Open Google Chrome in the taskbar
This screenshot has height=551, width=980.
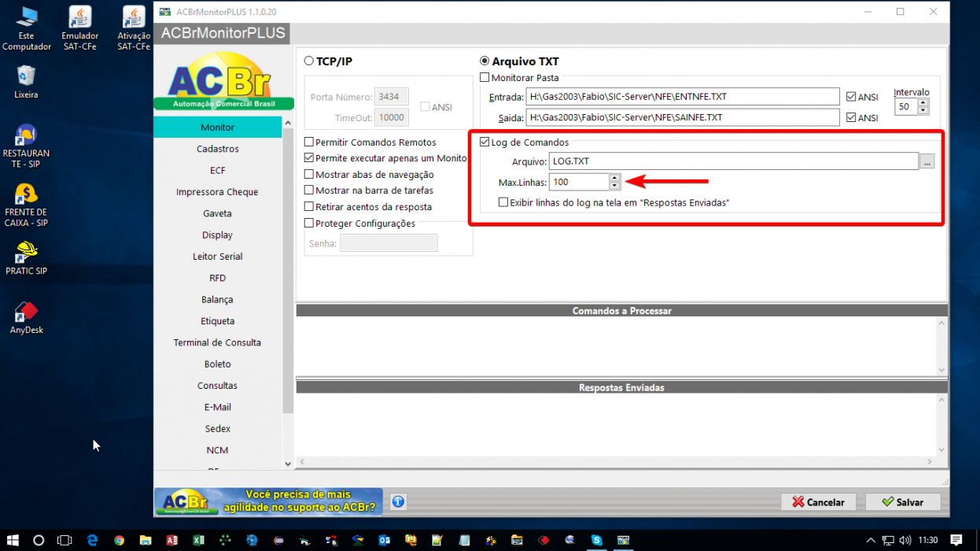point(119,541)
